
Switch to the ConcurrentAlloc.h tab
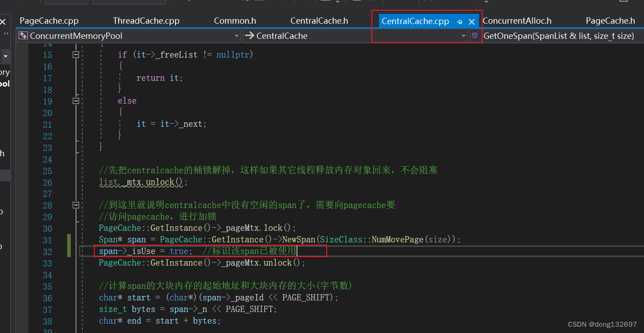517,21
